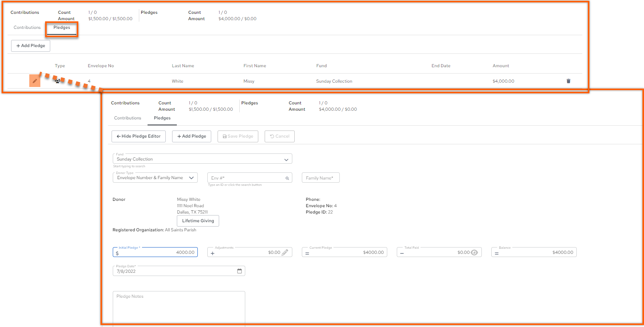Delete the Missy White pledge row

pyautogui.click(x=568, y=81)
